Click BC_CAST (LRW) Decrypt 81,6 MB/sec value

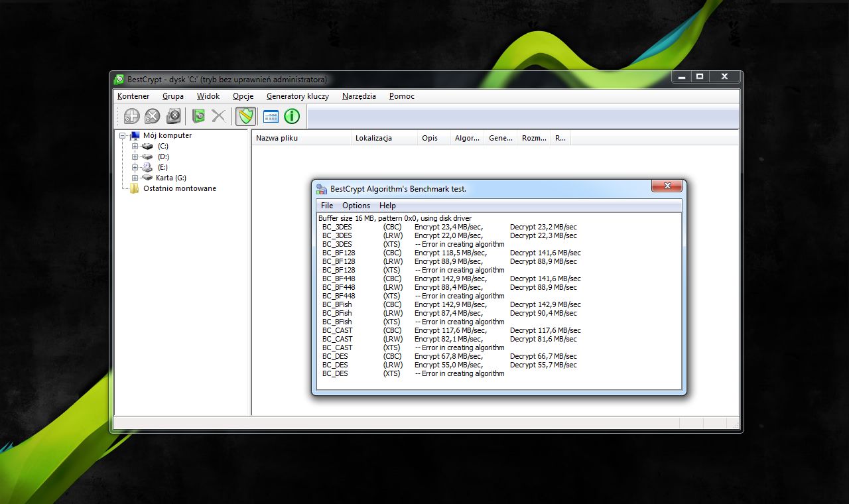543,339
